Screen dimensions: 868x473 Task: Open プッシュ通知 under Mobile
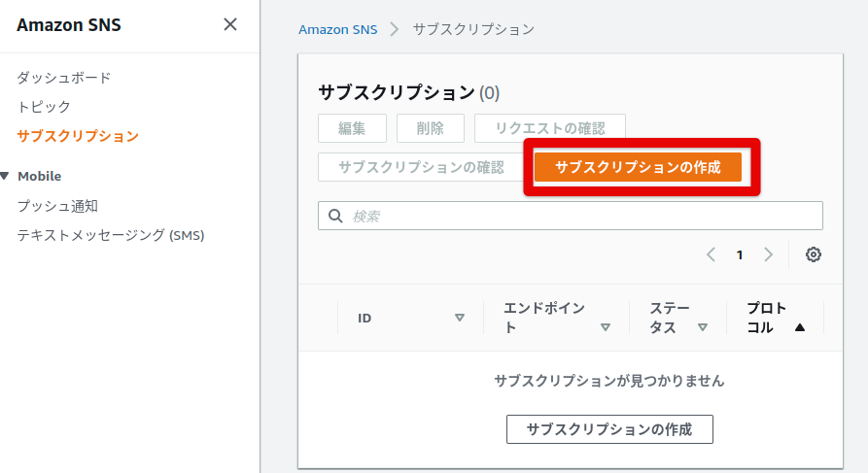(x=57, y=206)
